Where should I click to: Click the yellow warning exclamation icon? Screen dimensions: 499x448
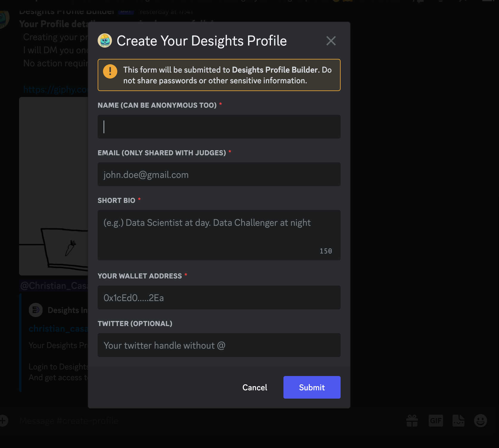coord(110,71)
